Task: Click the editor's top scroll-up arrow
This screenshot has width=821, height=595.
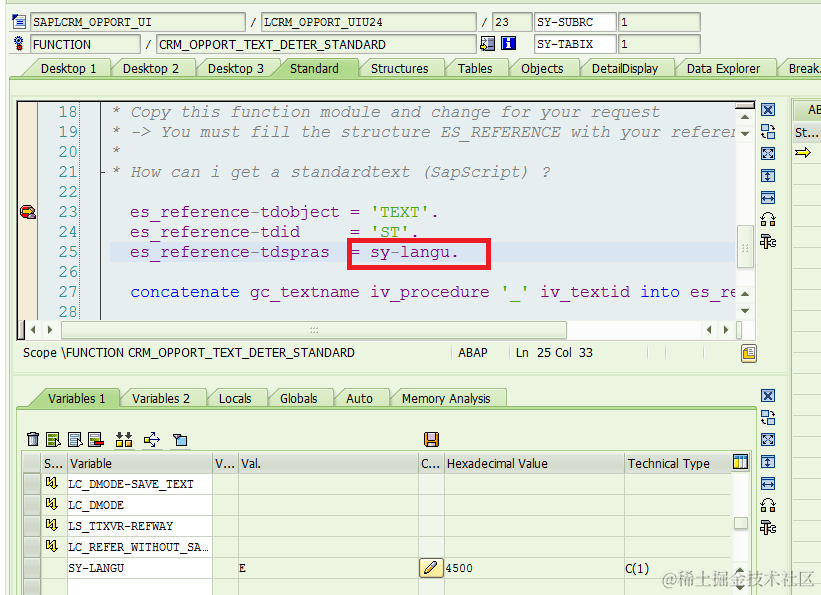Action: point(745,117)
